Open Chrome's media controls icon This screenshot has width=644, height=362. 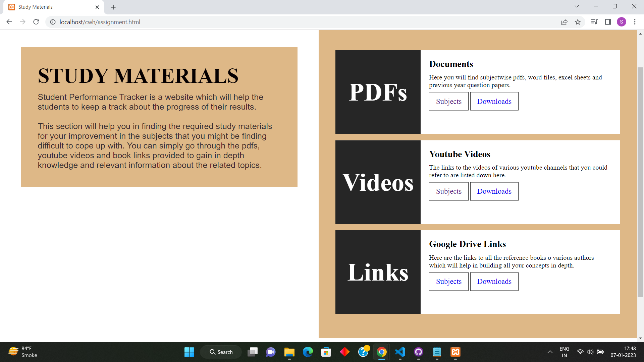[x=594, y=22]
